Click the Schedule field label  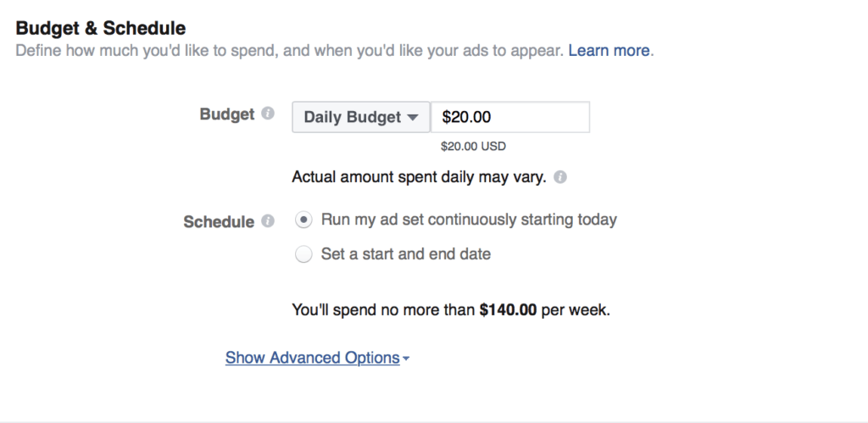tap(219, 221)
